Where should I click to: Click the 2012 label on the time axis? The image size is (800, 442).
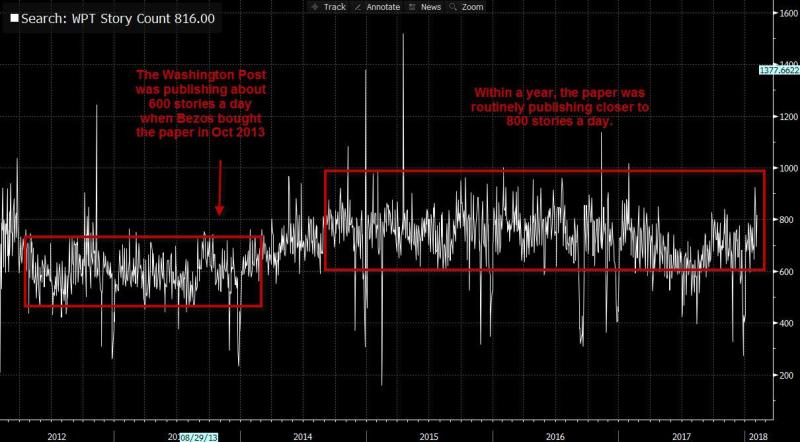57,437
